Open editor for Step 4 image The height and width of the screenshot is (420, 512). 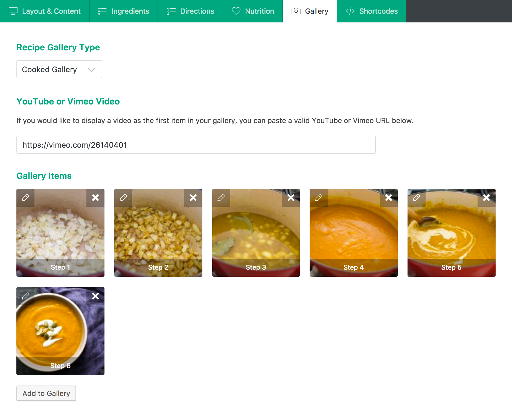319,198
